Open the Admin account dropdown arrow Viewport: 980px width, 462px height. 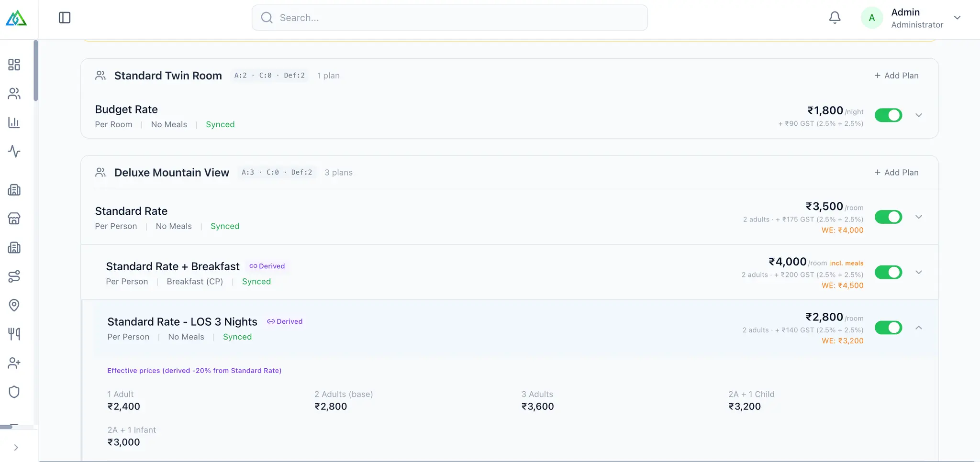click(x=957, y=18)
